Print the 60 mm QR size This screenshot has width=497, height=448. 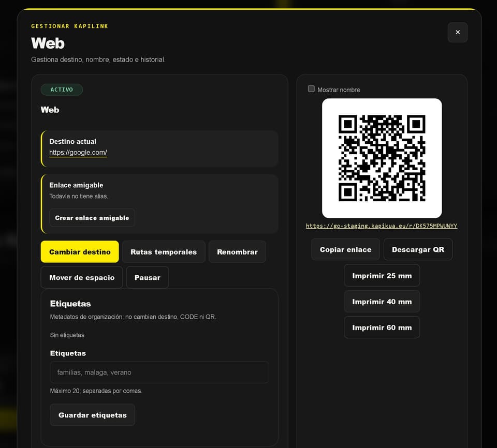pyautogui.click(x=382, y=327)
